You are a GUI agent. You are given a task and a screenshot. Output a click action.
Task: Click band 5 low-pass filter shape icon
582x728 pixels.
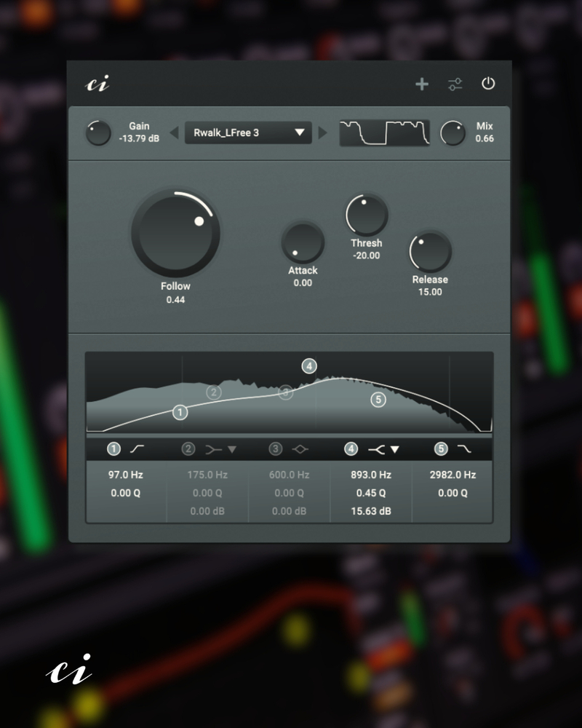(x=464, y=448)
